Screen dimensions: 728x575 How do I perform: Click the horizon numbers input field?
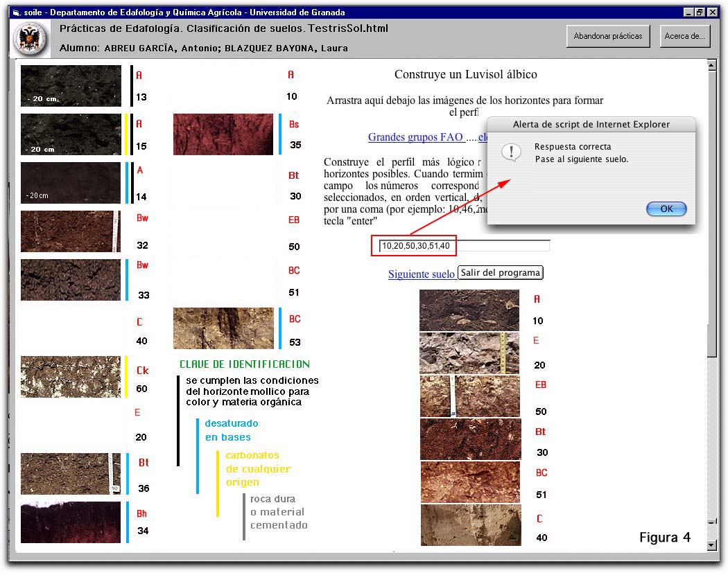coord(464,246)
